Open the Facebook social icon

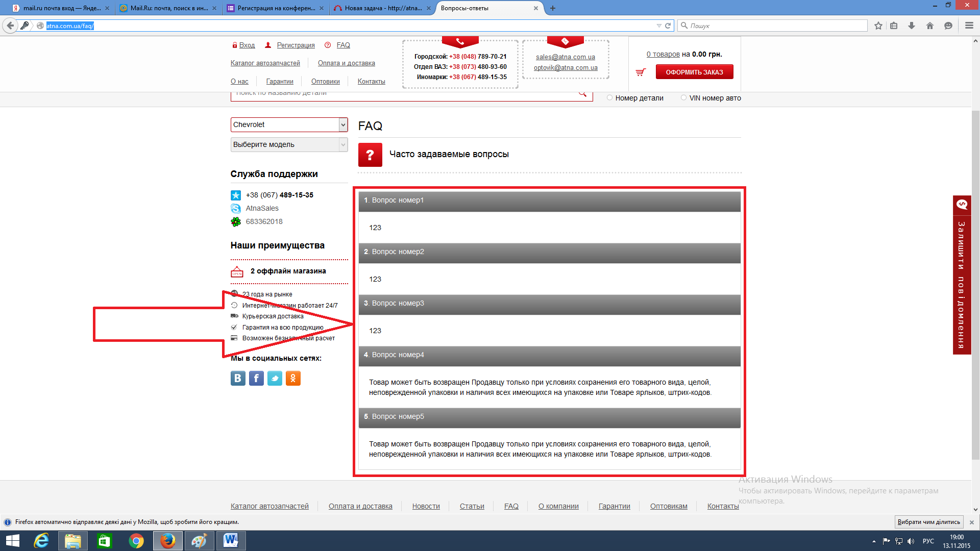click(256, 378)
